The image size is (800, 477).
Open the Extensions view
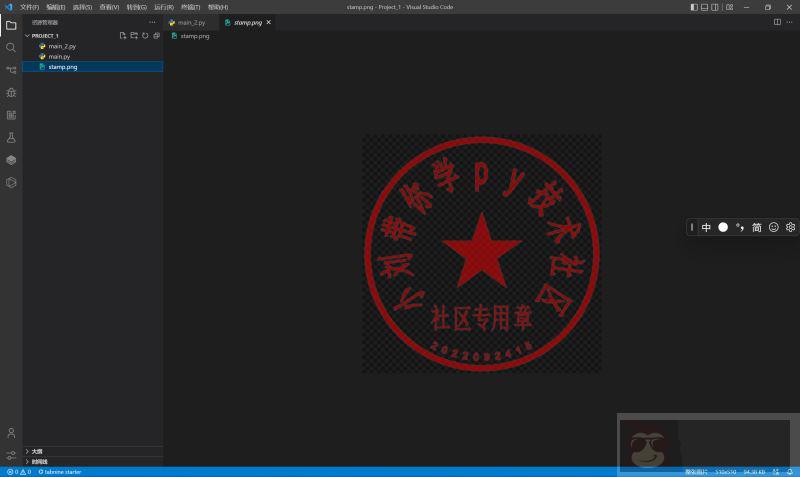(11, 115)
